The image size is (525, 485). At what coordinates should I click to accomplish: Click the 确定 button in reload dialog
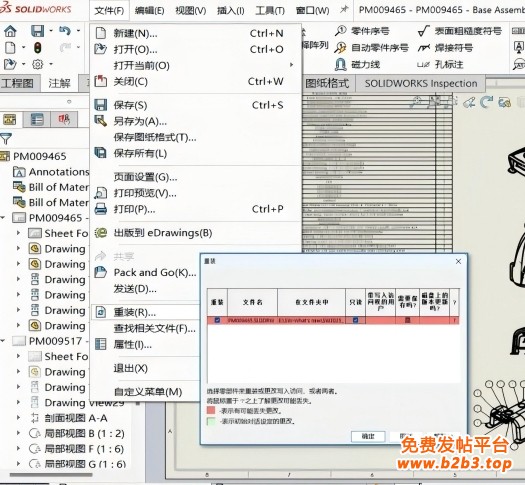[x=368, y=436]
